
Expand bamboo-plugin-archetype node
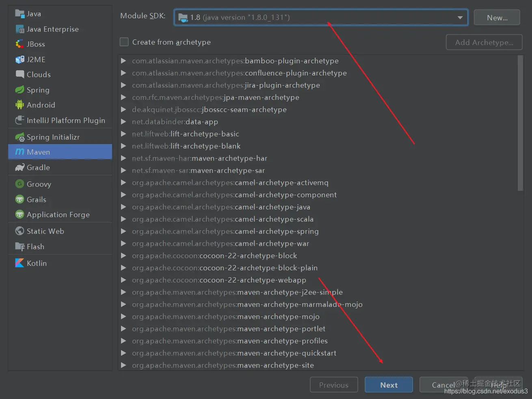[x=123, y=61]
